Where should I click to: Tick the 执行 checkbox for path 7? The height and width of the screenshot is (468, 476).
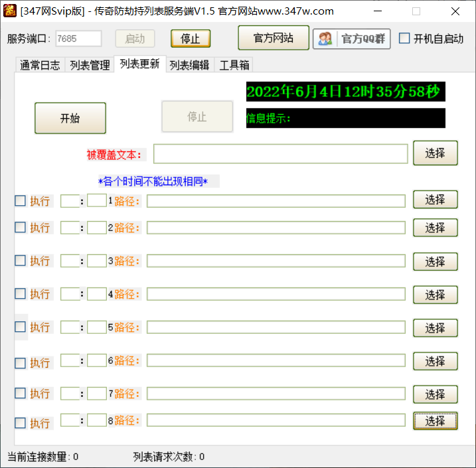pyautogui.click(x=21, y=393)
